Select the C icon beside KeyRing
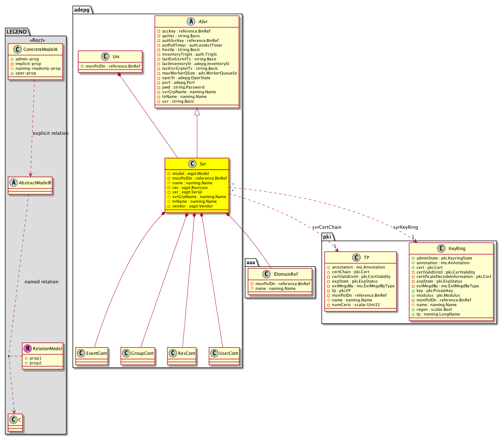 point(441,249)
